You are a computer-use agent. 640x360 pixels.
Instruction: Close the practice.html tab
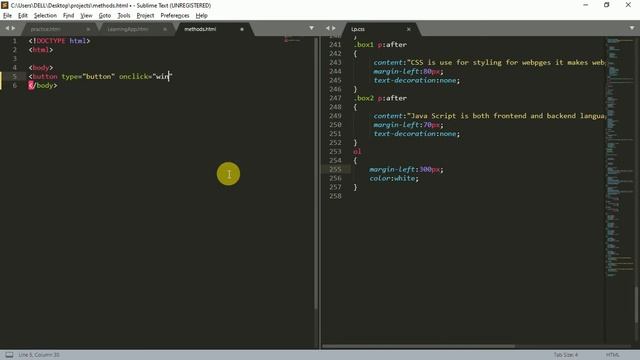click(x=88, y=29)
